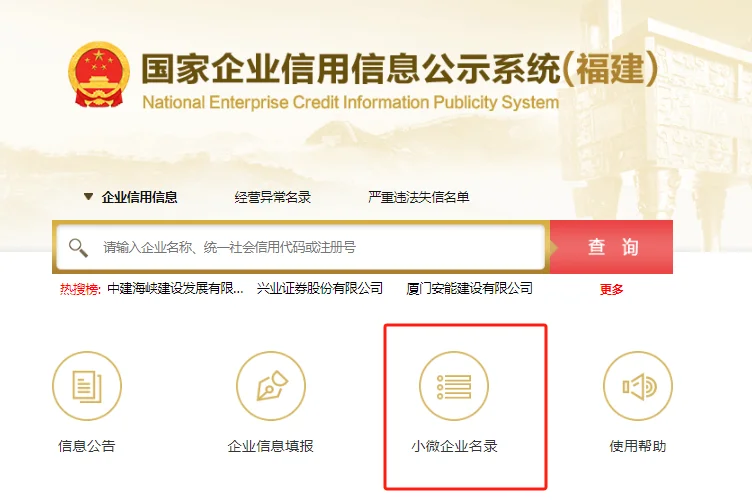Switch to 经营异常名录 tab
Viewport: 752px width, 502px height.
coord(272,197)
